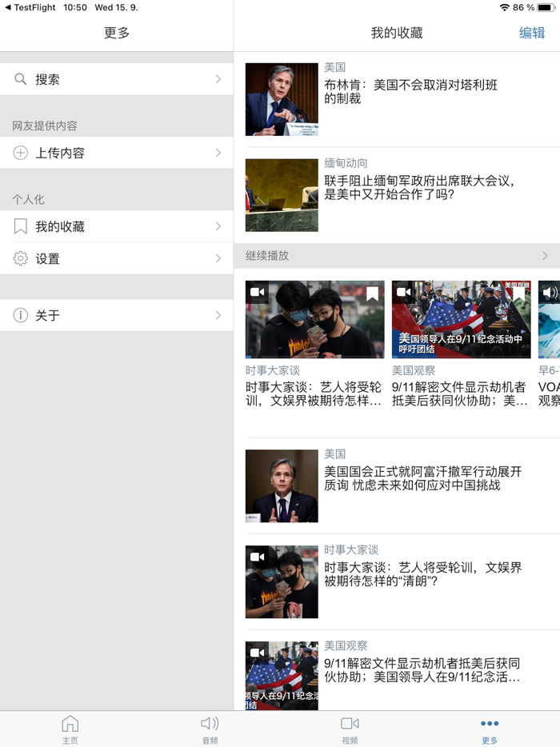Tap the 86 % battery percentage
Screen dimensions: 560x747
(523, 7)
